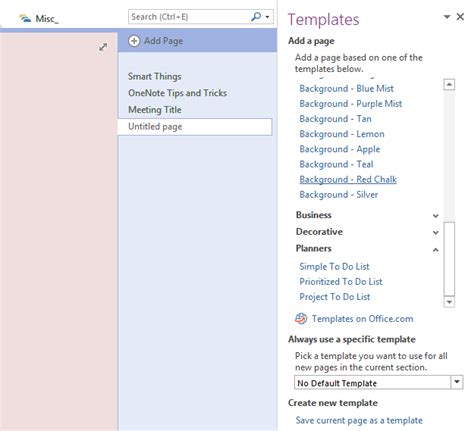The height and width of the screenshot is (431, 474).
Task: Click the Decorative category heading
Action: point(319,232)
